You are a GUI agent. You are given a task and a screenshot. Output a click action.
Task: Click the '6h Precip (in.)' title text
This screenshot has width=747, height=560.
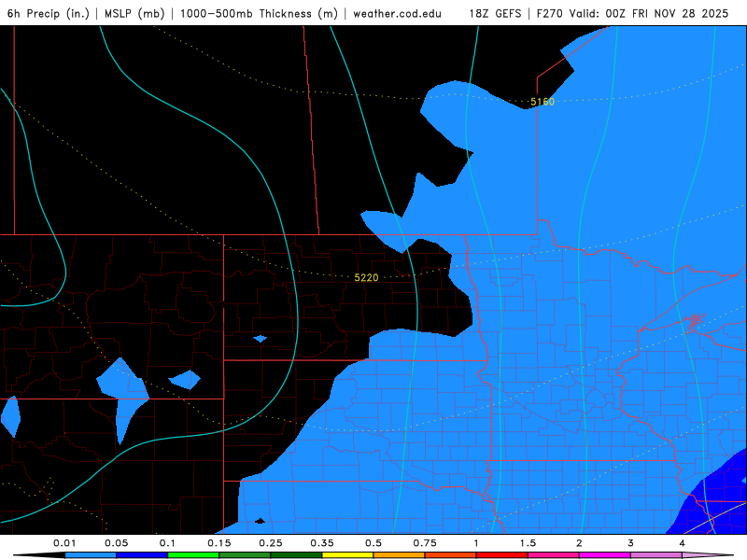49,13
